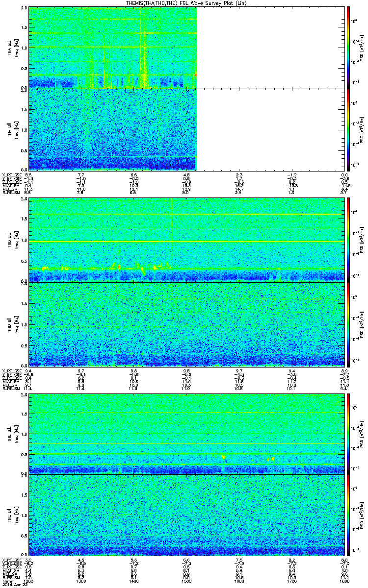Click the 1400 time tick label
Screen dimensions: 368x588
point(134,581)
